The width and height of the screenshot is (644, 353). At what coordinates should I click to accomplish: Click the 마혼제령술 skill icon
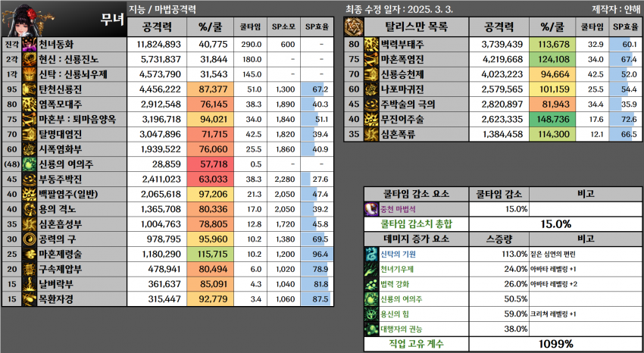30,251
